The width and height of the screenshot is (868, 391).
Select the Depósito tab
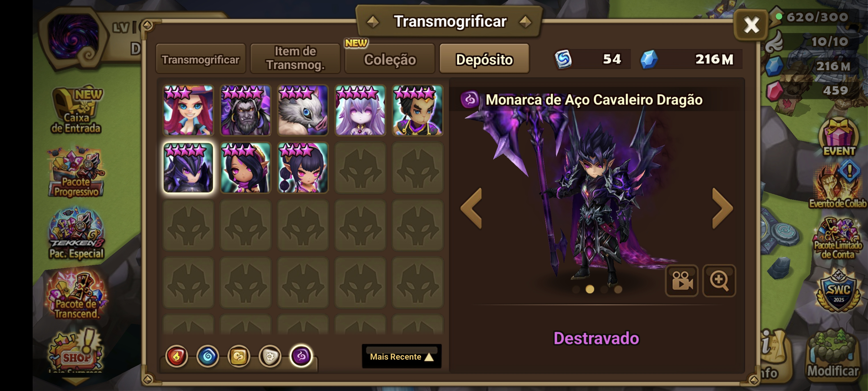484,59
